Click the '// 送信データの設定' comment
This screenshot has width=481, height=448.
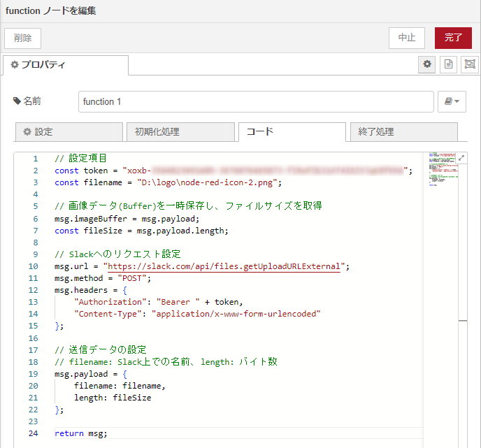point(100,350)
